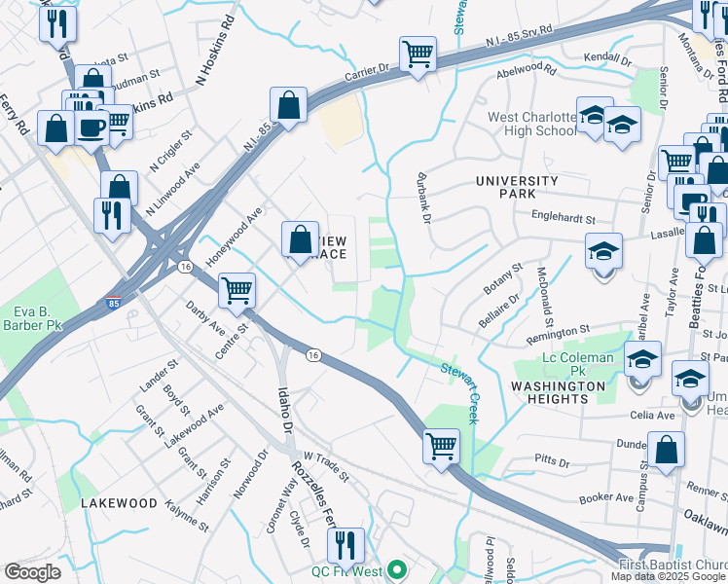Click the shopping cart marker near Centre St
Image resolution: width=728 pixels, height=584 pixels.
237,291
